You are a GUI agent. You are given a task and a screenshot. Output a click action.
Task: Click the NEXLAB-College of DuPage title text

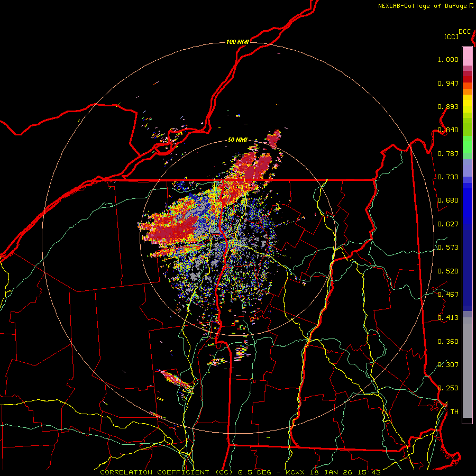point(422,6)
